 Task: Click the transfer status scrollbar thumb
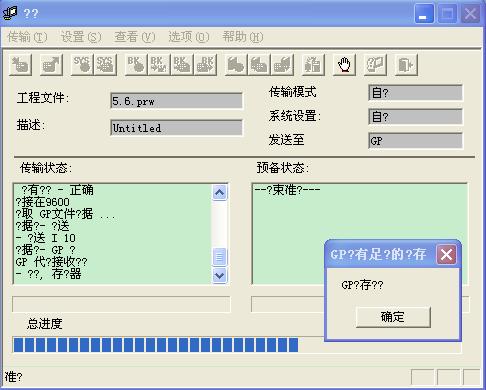click(219, 257)
